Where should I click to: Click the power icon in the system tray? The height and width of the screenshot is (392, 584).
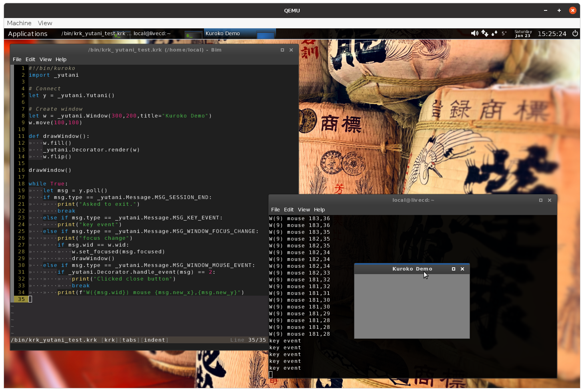pyautogui.click(x=575, y=34)
